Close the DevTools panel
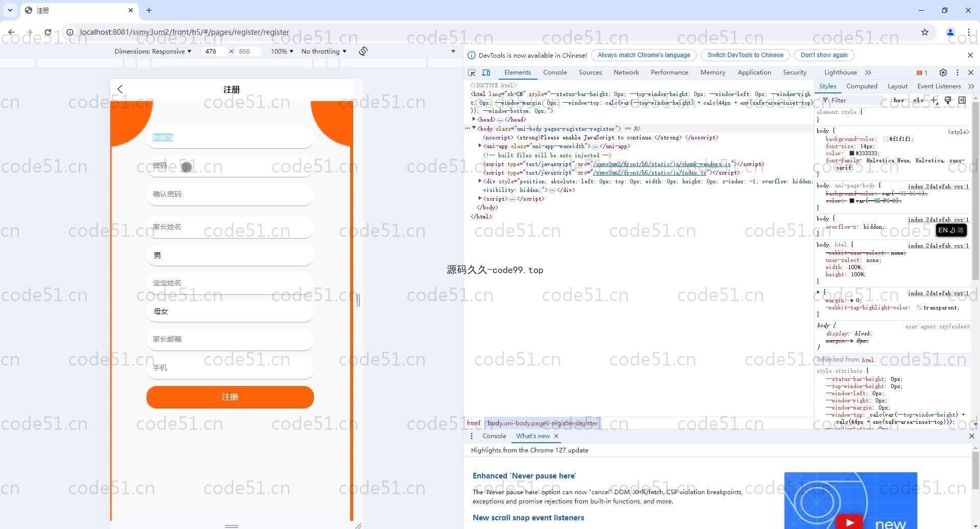Viewport: 980px width, 529px height. click(x=971, y=73)
